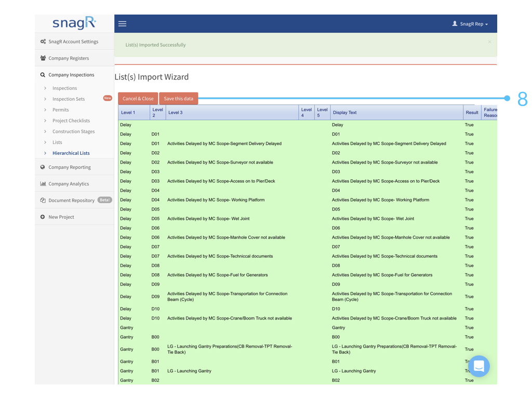Viewport: 532px width, 399px height.
Task: Click chevron beside Inspection Sets
Action: click(x=45, y=99)
